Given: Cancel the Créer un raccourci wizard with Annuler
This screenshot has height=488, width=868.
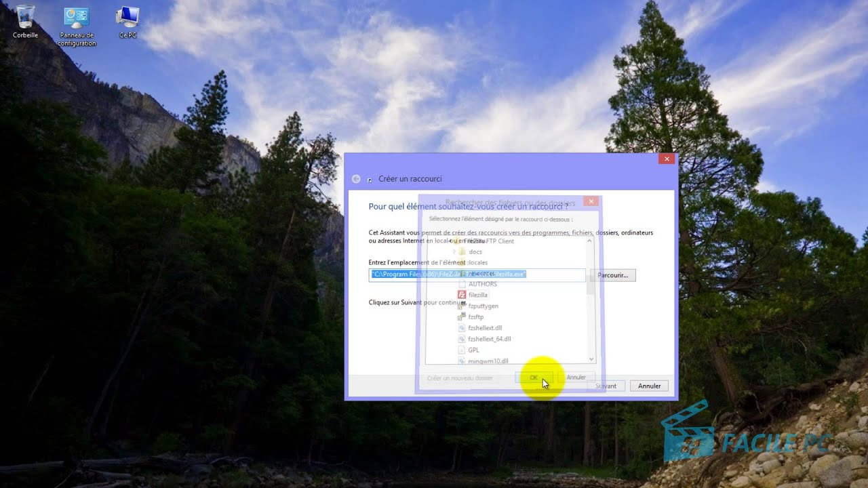Looking at the screenshot, I should (x=650, y=386).
